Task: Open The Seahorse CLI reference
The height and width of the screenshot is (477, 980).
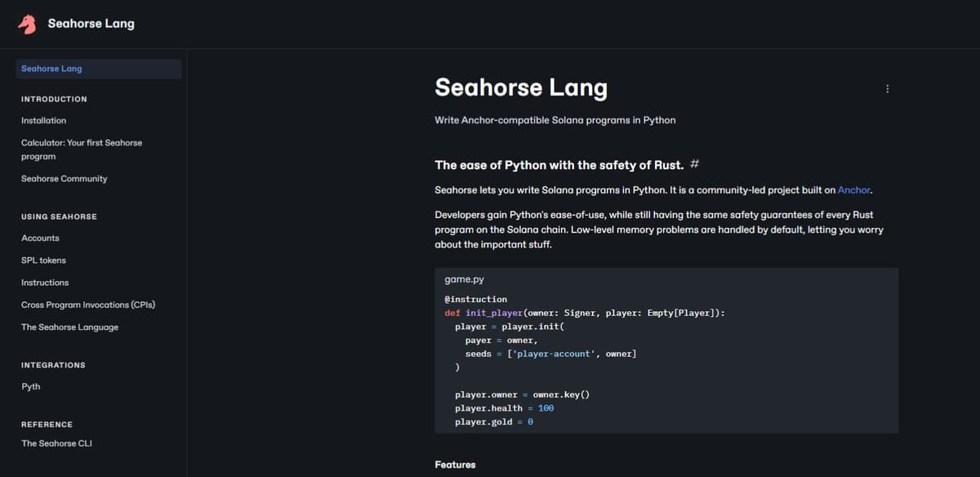Action: [56, 444]
